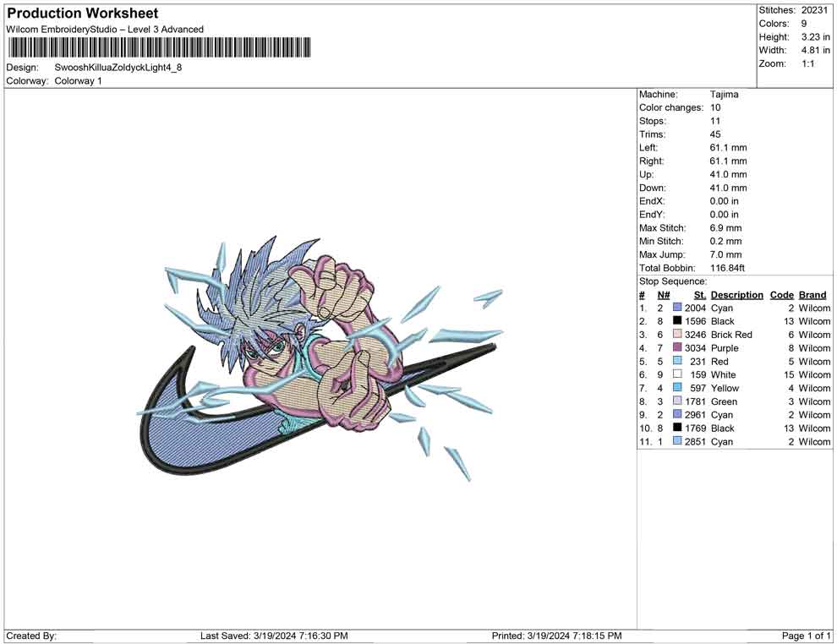Click the White 159 color swatch
Screen dimensions: 837x644
677,374
